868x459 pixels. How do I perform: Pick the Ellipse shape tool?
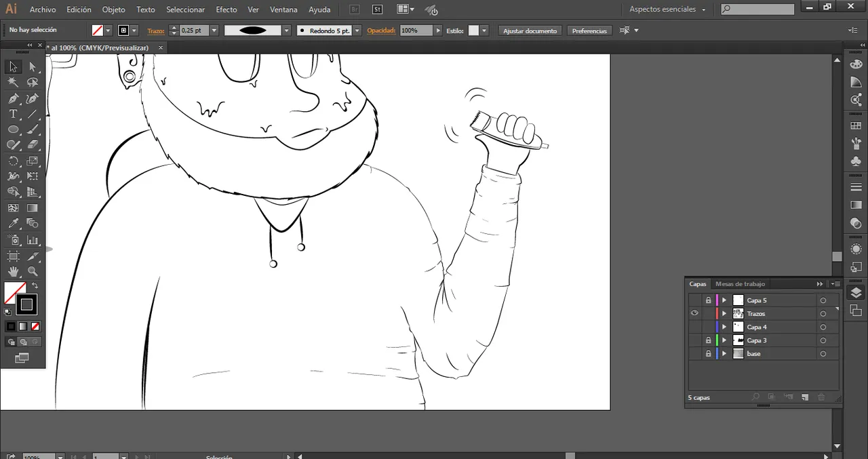click(13, 129)
